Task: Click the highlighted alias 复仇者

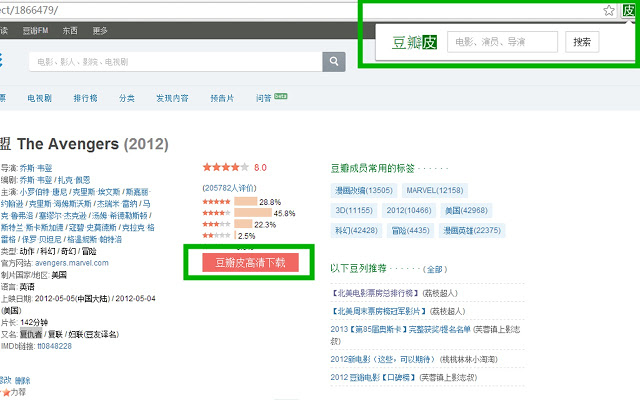Action: (31, 334)
